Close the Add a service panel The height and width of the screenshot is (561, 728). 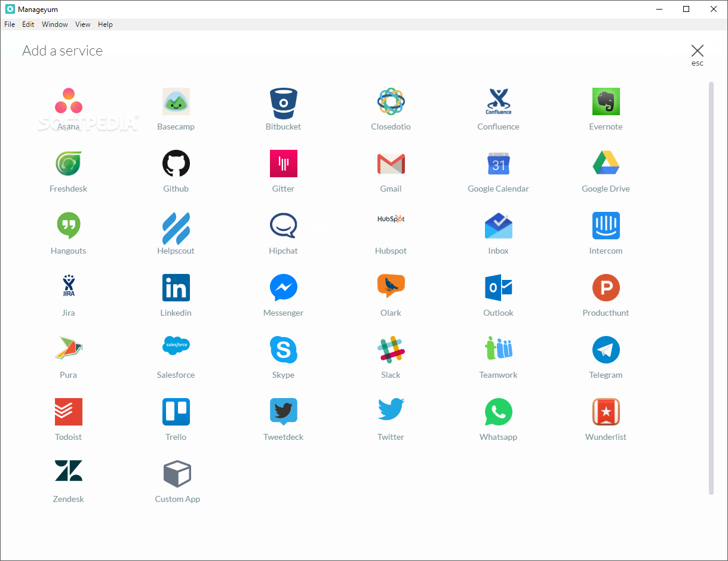(697, 51)
